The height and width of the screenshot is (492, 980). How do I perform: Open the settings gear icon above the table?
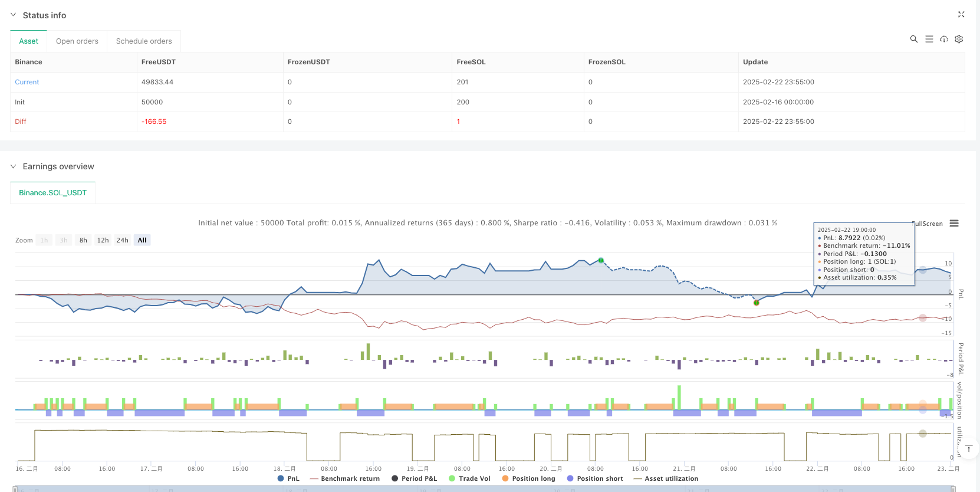pos(959,39)
